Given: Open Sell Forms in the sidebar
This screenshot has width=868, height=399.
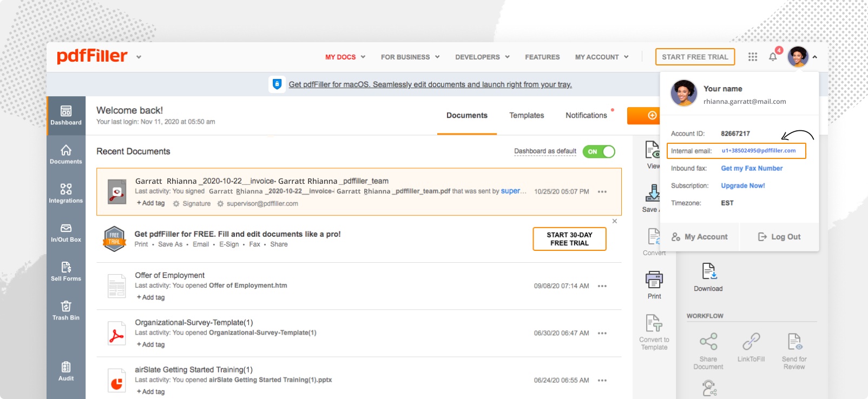Looking at the screenshot, I should [x=66, y=271].
